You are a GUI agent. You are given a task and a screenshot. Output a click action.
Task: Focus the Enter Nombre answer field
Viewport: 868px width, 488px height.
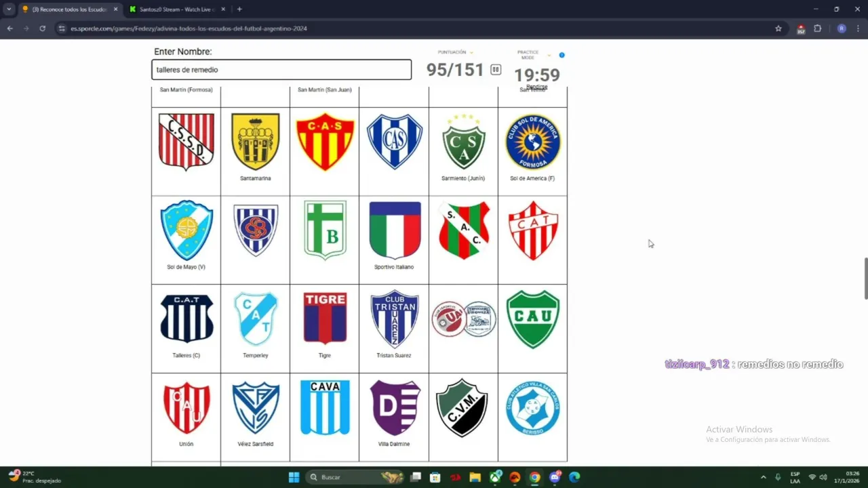coord(281,70)
